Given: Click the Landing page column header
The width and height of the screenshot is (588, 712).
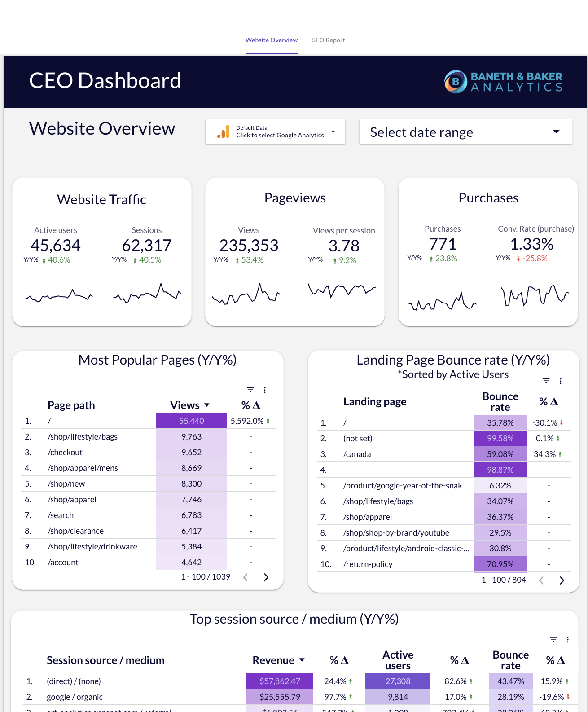Looking at the screenshot, I should (x=375, y=401).
